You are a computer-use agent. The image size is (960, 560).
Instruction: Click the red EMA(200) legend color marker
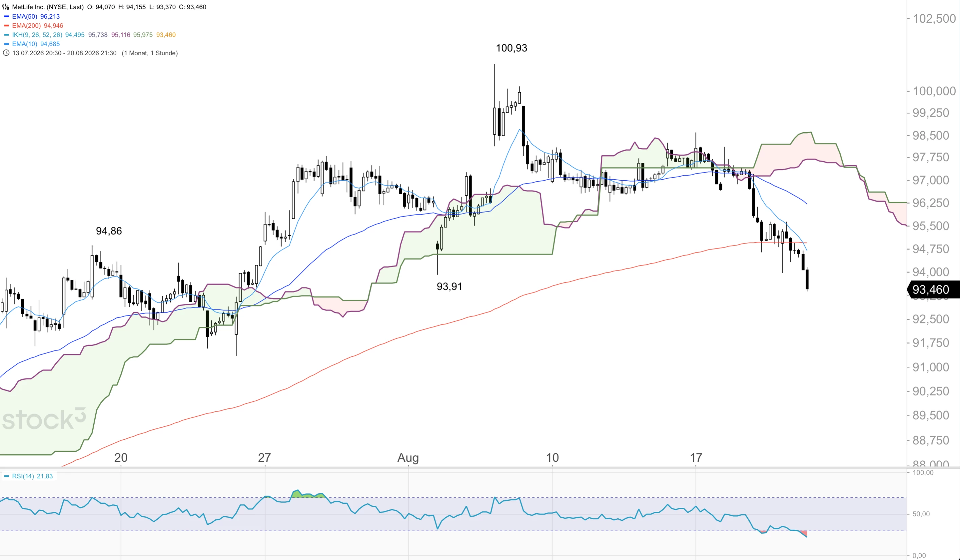[x=6, y=25]
